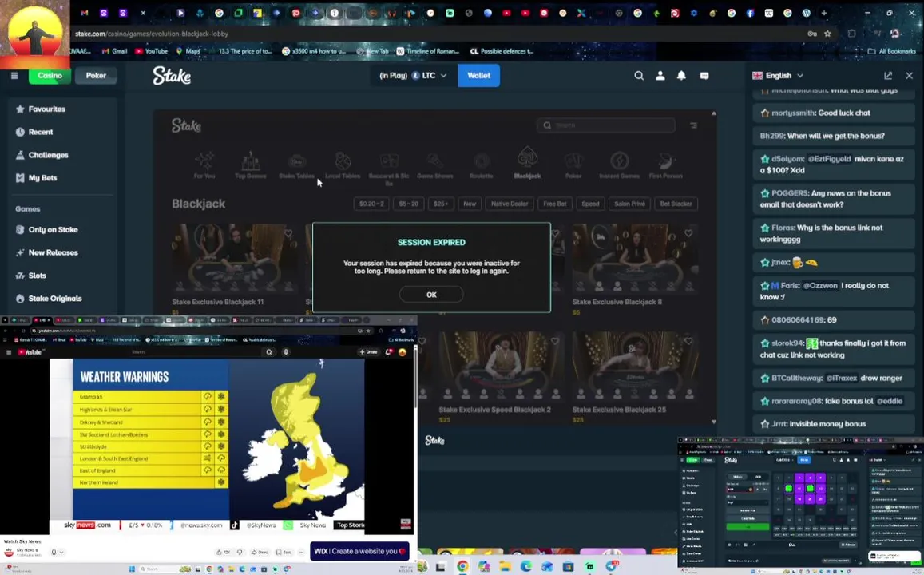This screenshot has width=924, height=575.
Task: Open the Wallet button
Action: click(479, 75)
